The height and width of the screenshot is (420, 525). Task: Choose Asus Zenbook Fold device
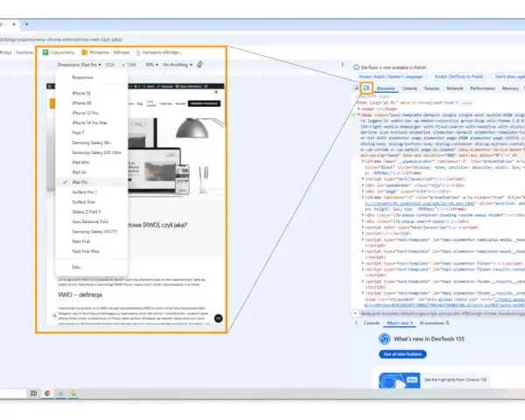(x=91, y=221)
